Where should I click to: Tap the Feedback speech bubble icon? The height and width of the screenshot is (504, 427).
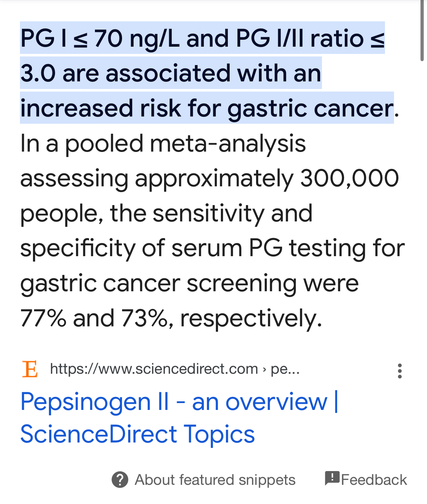pyautogui.click(x=332, y=478)
